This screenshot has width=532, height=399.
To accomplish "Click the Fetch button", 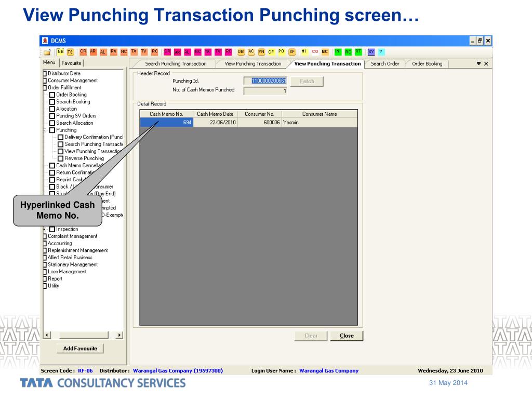I will (x=307, y=82).
